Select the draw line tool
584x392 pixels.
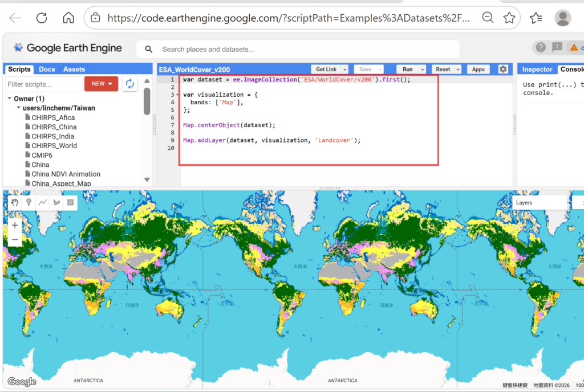tap(43, 202)
